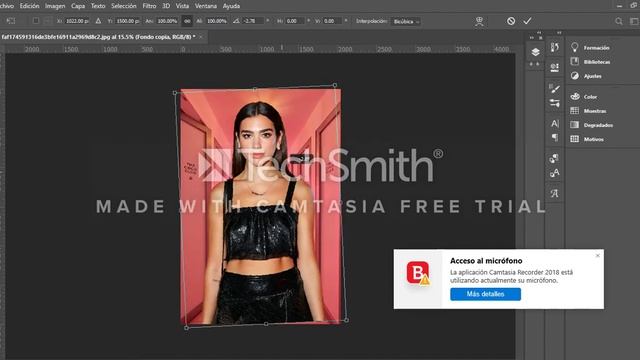Screen dimensions: 640x360
Task: Open the Filtro menu
Action: coord(149,6)
